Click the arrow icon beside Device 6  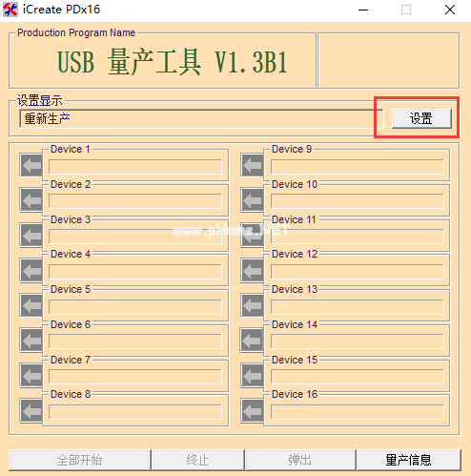(x=31, y=341)
